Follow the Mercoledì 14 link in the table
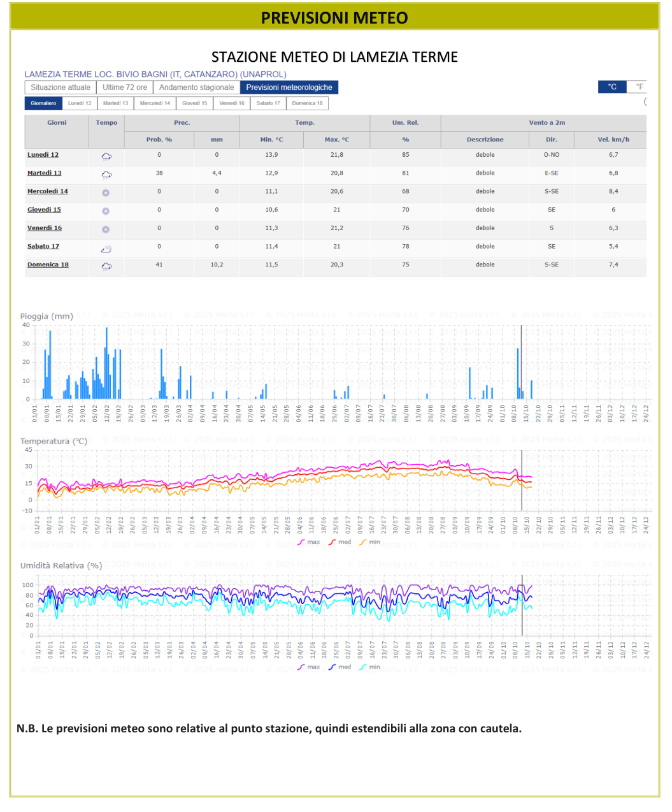This screenshot has width=672, height=812. [x=48, y=192]
